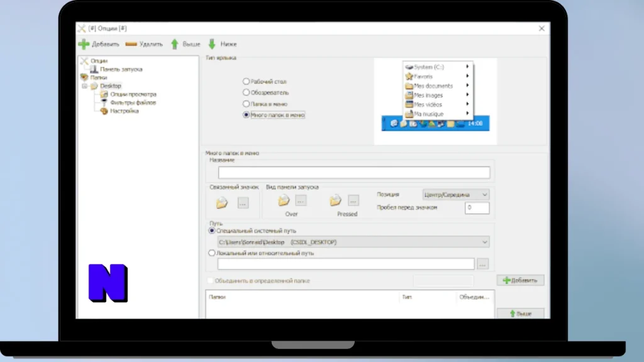Browse for the Over state icon
The height and width of the screenshot is (362, 644).
301,200
